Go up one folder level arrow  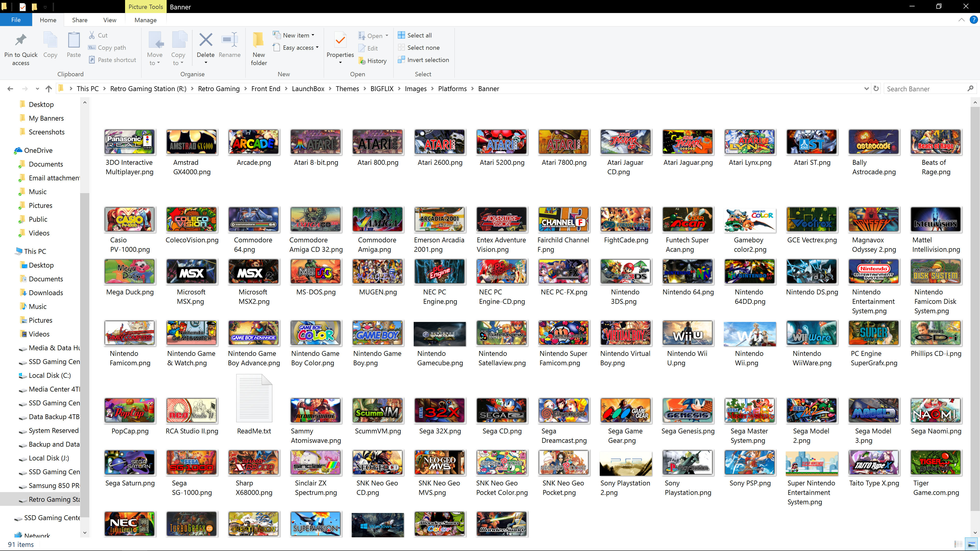[48, 89]
